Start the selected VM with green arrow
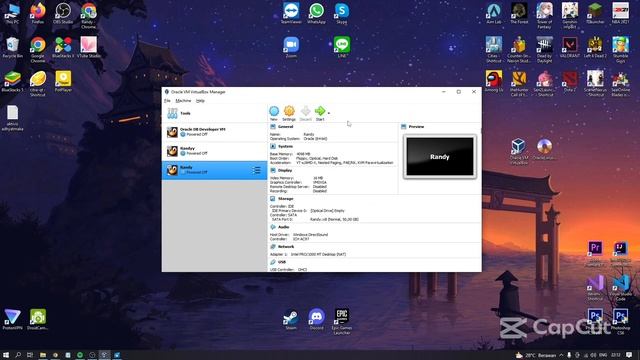Image resolution: width=640 pixels, height=360 pixels. pyautogui.click(x=320, y=113)
